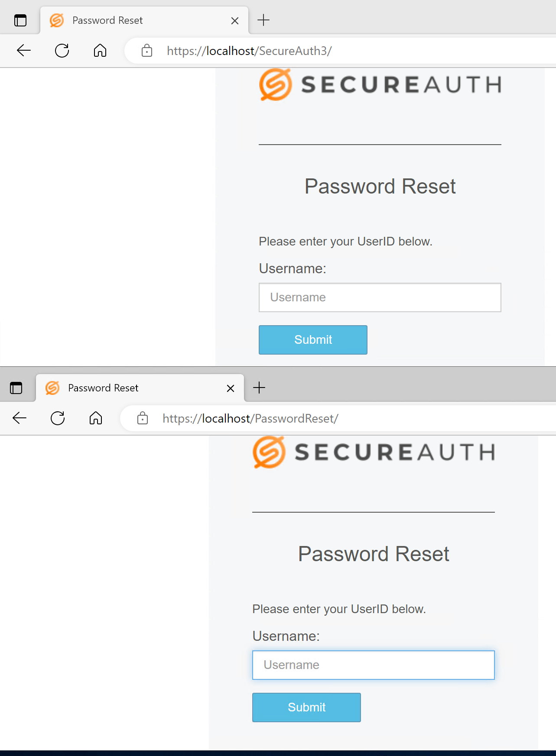This screenshot has height=756, width=556.
Task: Click home icon in SecureAuth3 browser window
Action: pos(100,51)
